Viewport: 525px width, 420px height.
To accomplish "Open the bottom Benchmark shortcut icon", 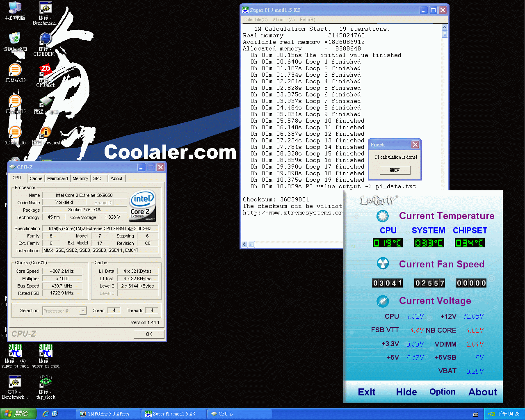I will click(x=15, y=387).
